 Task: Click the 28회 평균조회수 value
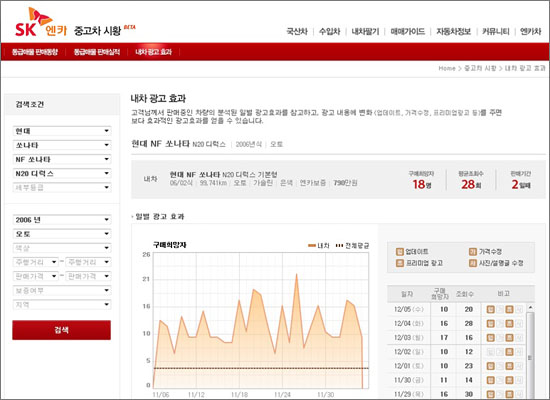(471, 184)
